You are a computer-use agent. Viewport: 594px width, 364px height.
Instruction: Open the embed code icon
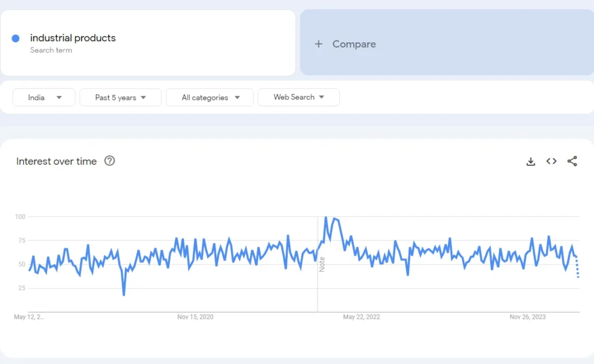point(551,162)
